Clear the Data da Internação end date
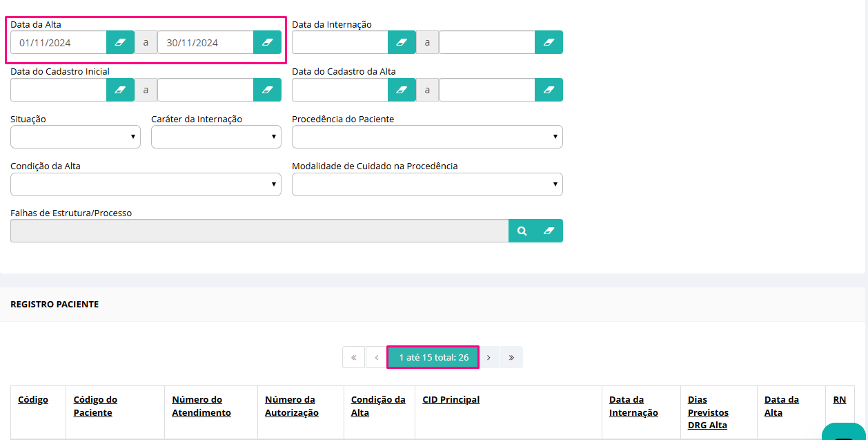Image resolution: width=868 pixels, height=440 pixels. coord(549,42)
